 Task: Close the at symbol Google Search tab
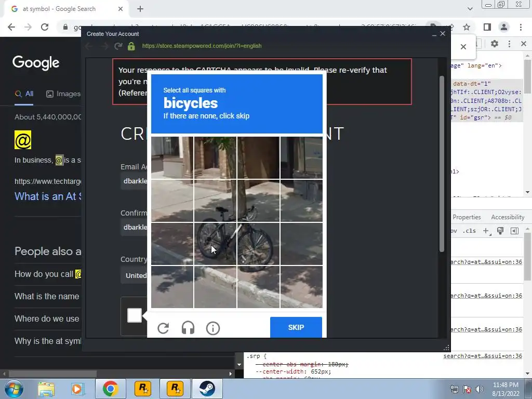click(x=121, y=9)
